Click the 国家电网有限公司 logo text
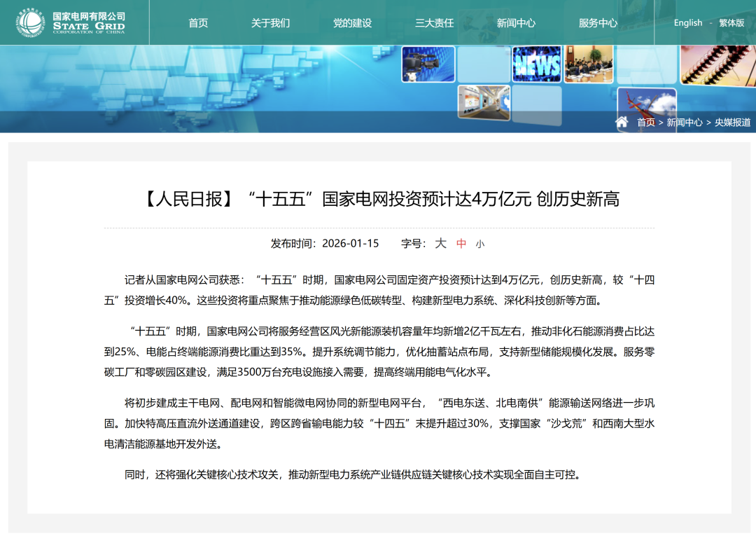Image resolution: width=756 pixels, height=538 pixels. (x=89, y=16)
